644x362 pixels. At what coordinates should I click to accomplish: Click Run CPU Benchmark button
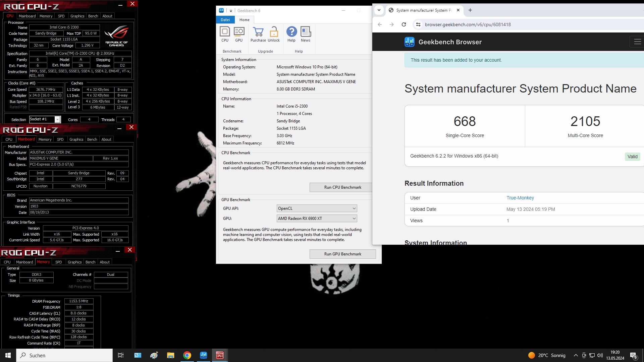341,187
